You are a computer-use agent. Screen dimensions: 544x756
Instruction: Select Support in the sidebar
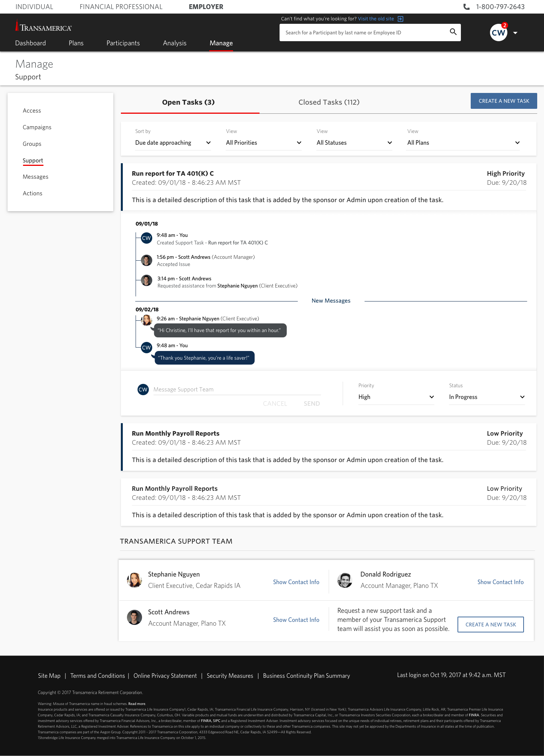pyautogui.click(x=33, y=161)
